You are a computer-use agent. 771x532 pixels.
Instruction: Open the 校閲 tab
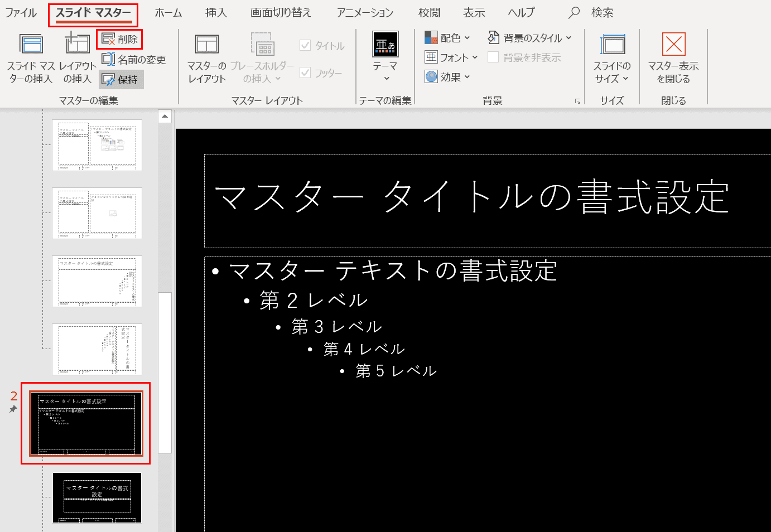pos(430,12)
